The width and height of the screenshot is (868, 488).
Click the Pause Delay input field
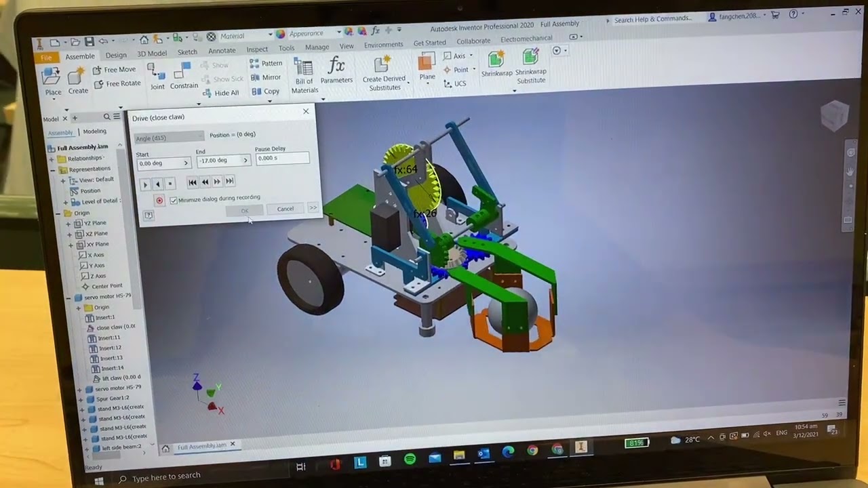[282, 158]
